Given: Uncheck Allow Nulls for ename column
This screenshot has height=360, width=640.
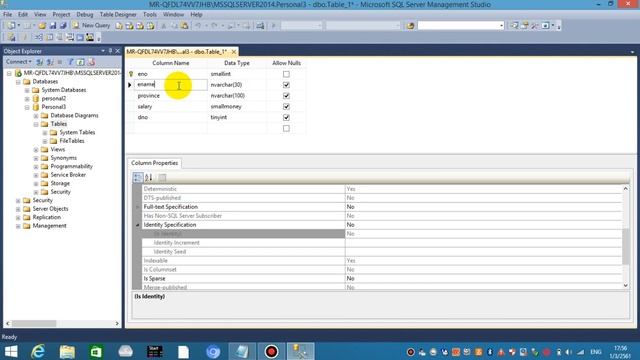Looking at the screenshot, I should click(286, 85).
